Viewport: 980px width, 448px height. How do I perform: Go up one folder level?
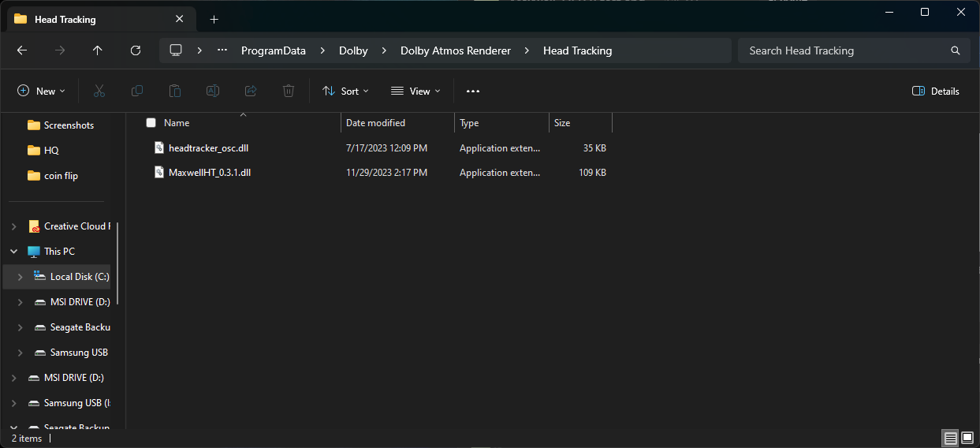coord(98,50)
